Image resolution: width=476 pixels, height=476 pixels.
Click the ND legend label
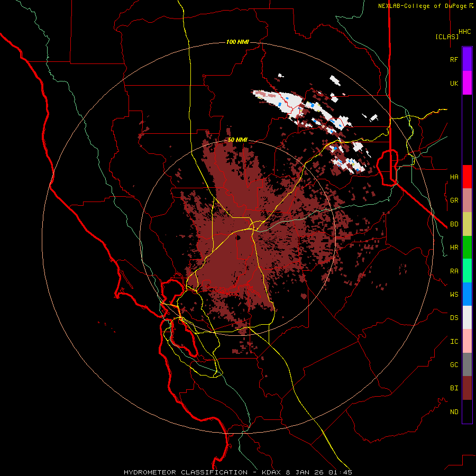pyautogui.click(x=454, y=411)
